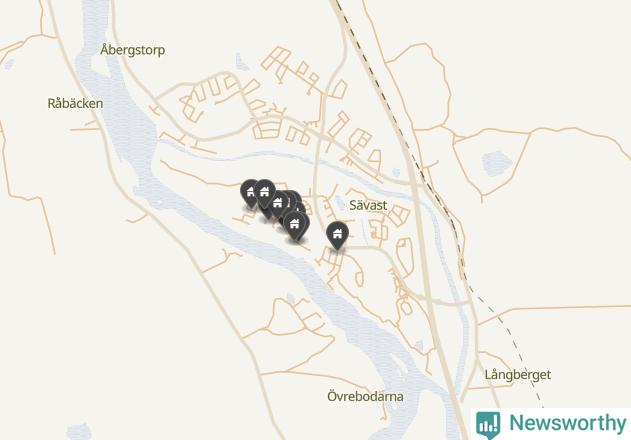Click the small lake at the bottom-left corner
Viewport: 631px width, 440px height.
pyautogui.click(x=79, y=432)
